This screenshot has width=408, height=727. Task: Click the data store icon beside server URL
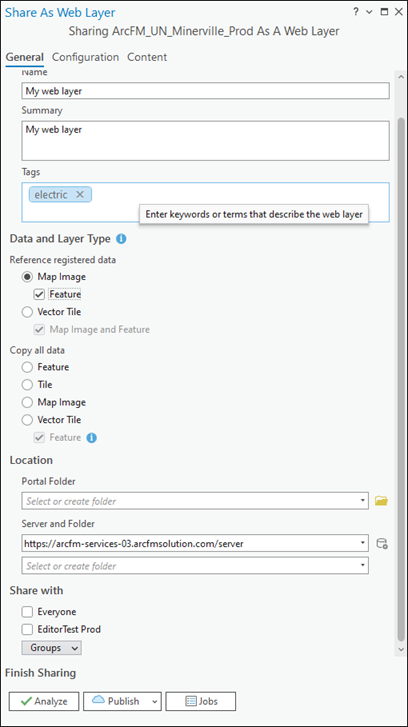coord(382,543)
